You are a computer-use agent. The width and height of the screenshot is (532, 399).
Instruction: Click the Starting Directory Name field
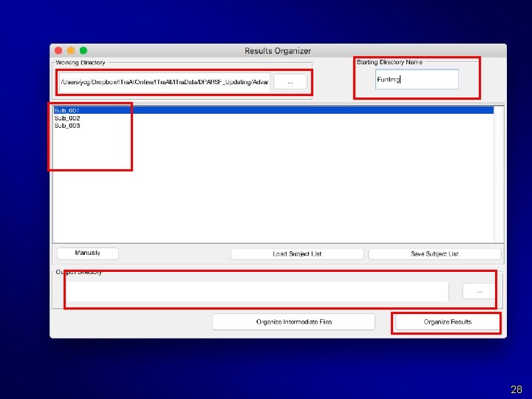click(417, 79)
